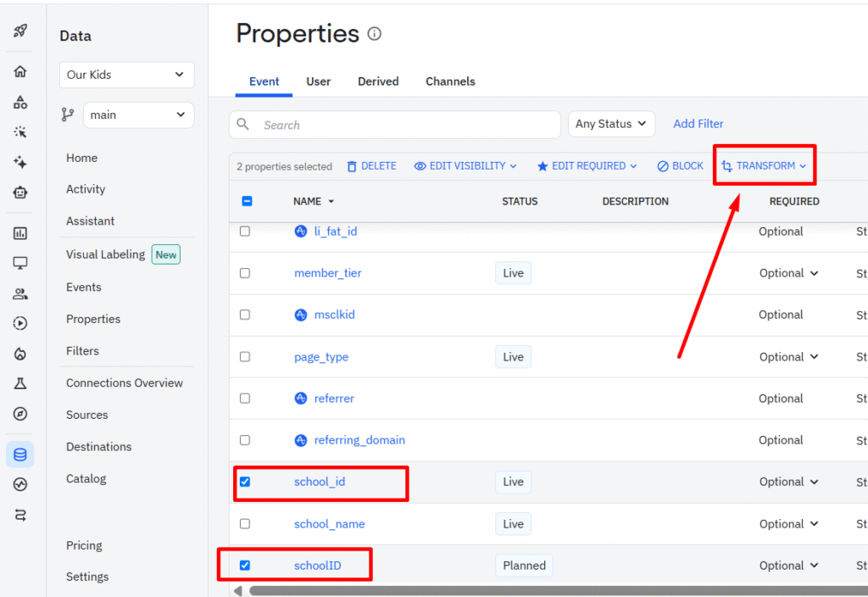
Task: Switch to the Channels tab
Action: 450,81
